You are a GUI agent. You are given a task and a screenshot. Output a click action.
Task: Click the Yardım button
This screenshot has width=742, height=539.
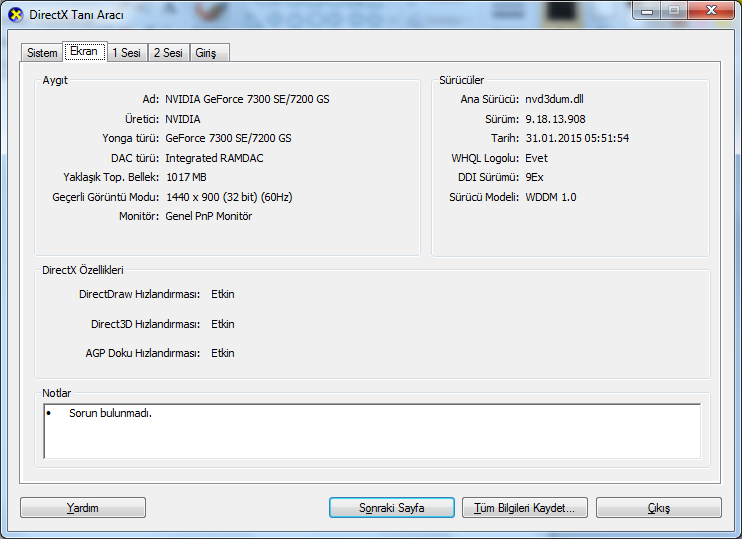pyautogui.click(x=83, y=508)
